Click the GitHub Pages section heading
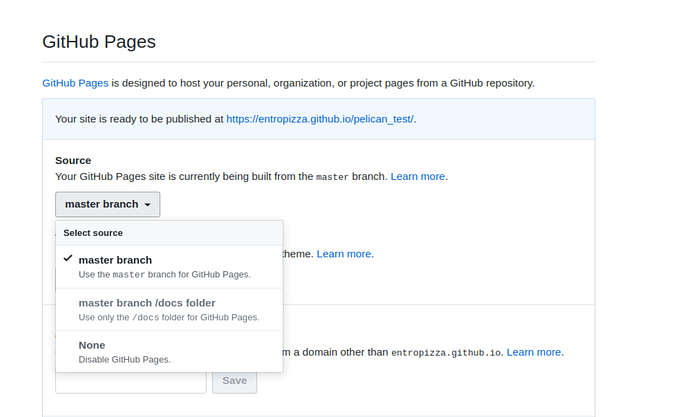The image size is (700, 417). pos(99,42)
